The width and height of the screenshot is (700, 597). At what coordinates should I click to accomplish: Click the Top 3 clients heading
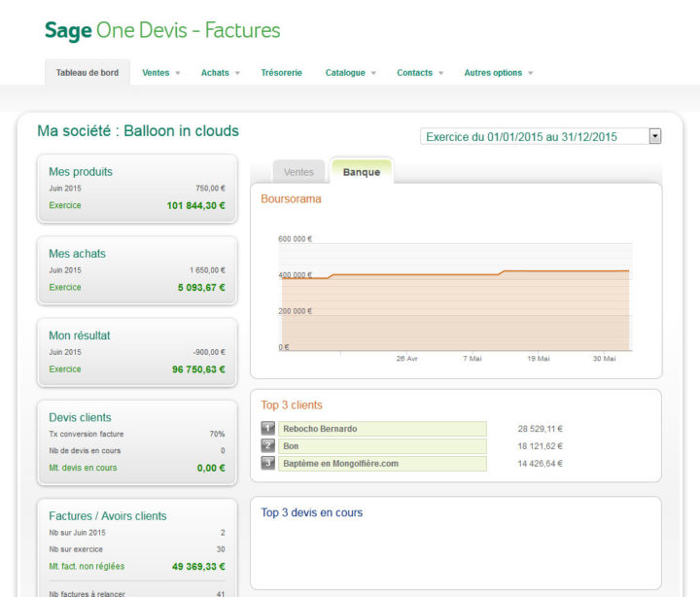(292, 405)
